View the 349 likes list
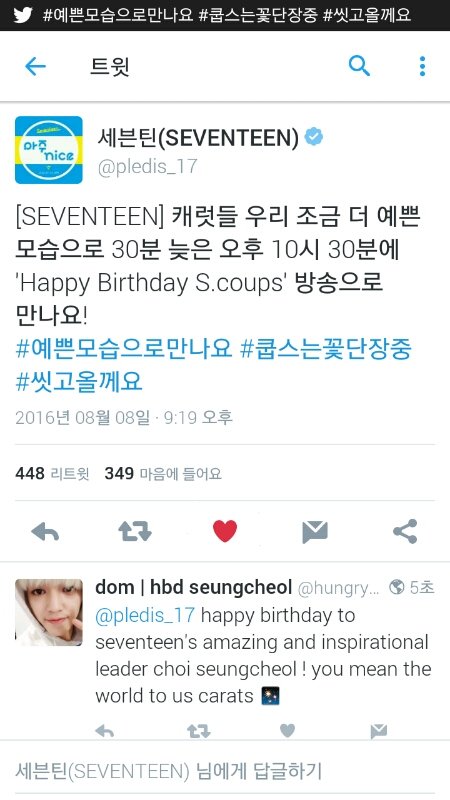The width and height of the screenshot is (450, 800). pos(163,474)
